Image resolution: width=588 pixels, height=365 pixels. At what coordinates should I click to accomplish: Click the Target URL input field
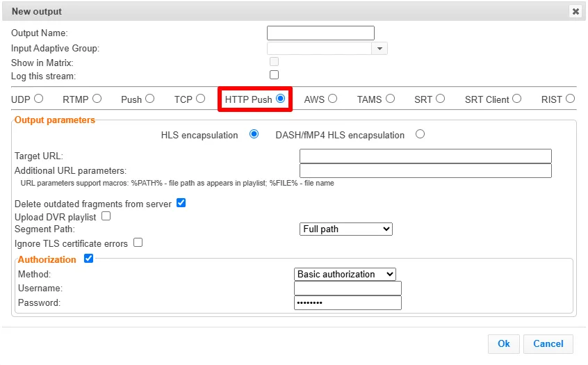point(425,156)
